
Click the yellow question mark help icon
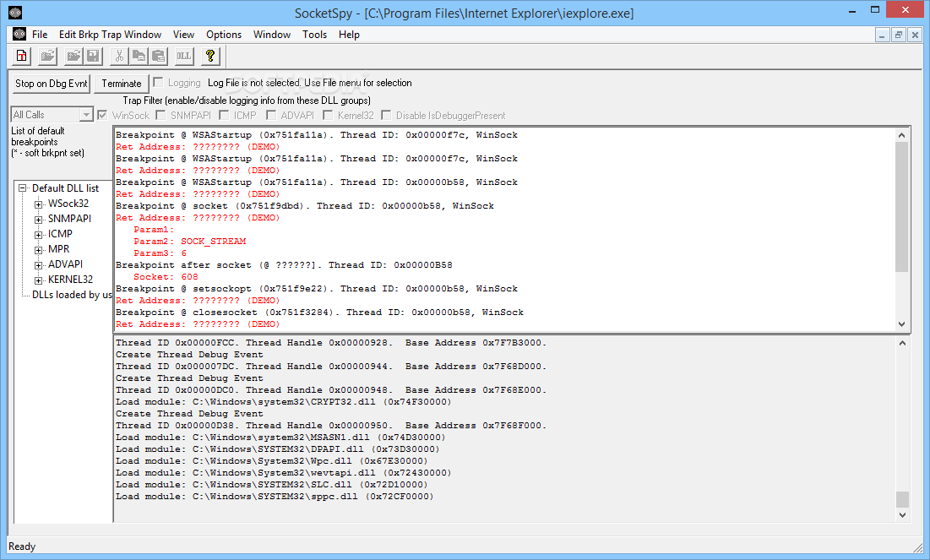coord(210,57)
